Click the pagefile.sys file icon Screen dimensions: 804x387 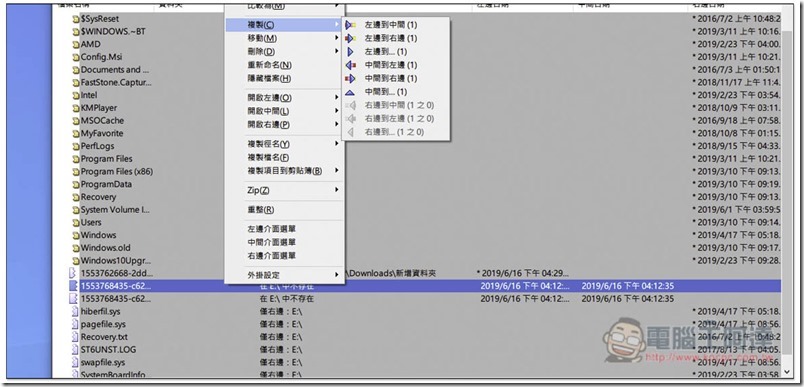(74, 324)
